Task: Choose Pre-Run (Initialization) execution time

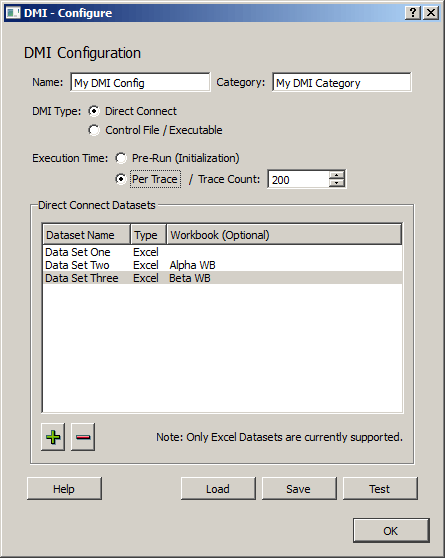Action: coord(121,158)
